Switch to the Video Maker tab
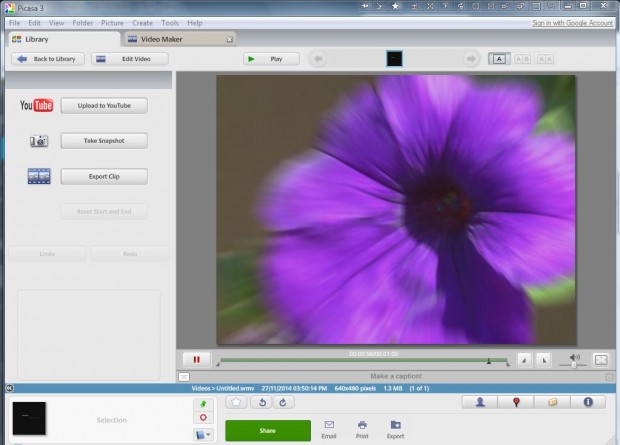 pyautogui.click(x=175, y=39)
